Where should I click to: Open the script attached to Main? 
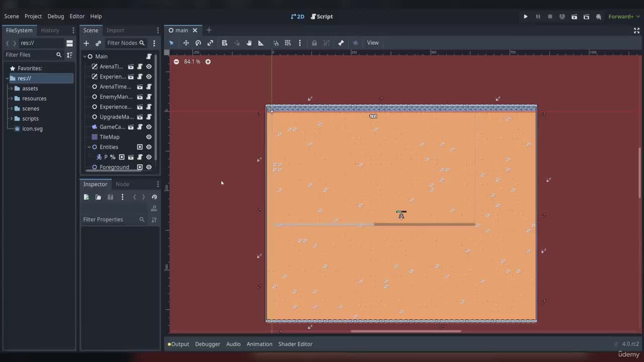(149, 56)
